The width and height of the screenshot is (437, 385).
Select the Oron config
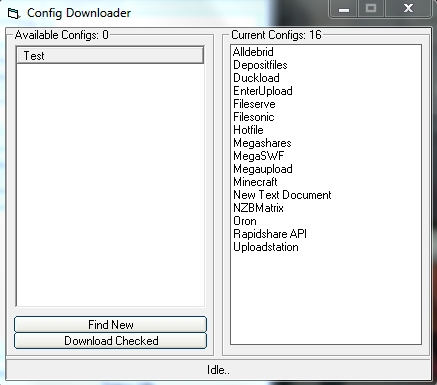[245, 221]
